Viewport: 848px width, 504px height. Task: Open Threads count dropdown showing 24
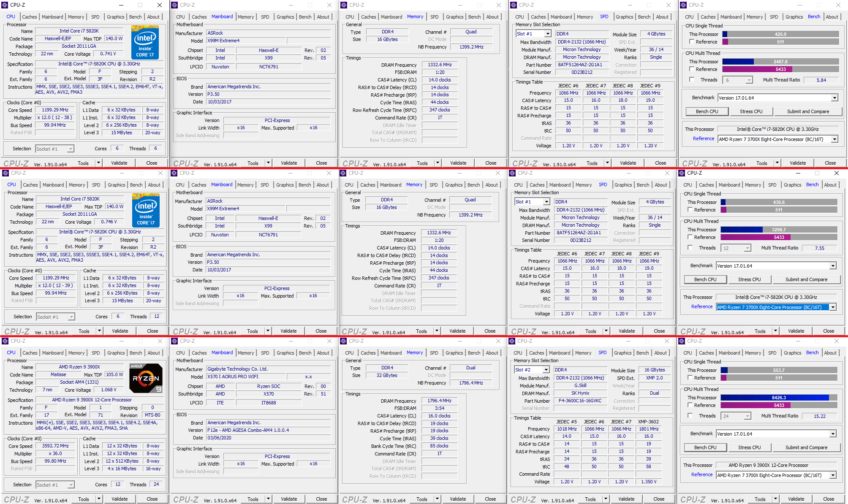pos(736,416)
